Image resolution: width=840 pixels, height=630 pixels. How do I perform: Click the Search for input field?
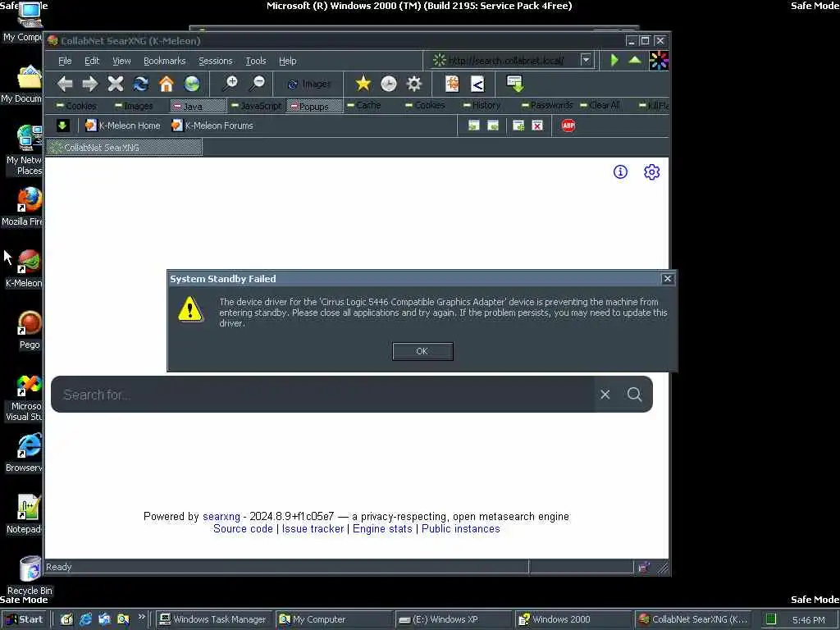tap(322, 395)
